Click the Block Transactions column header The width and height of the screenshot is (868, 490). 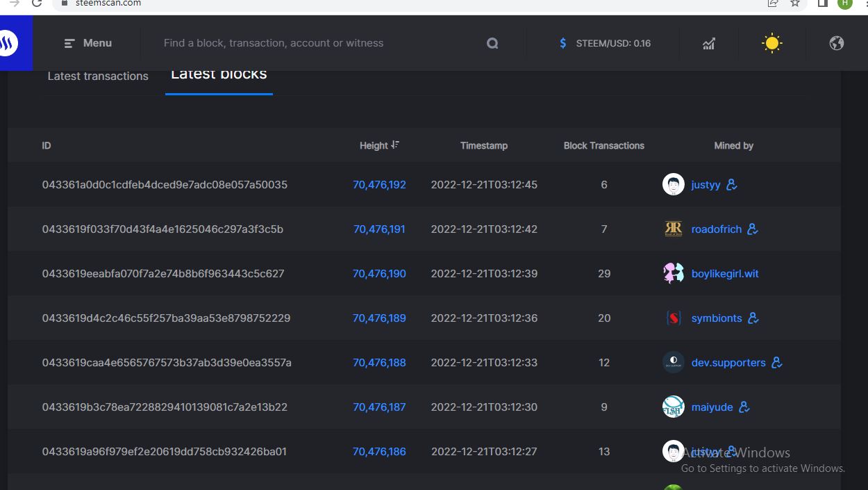[604, 145]
